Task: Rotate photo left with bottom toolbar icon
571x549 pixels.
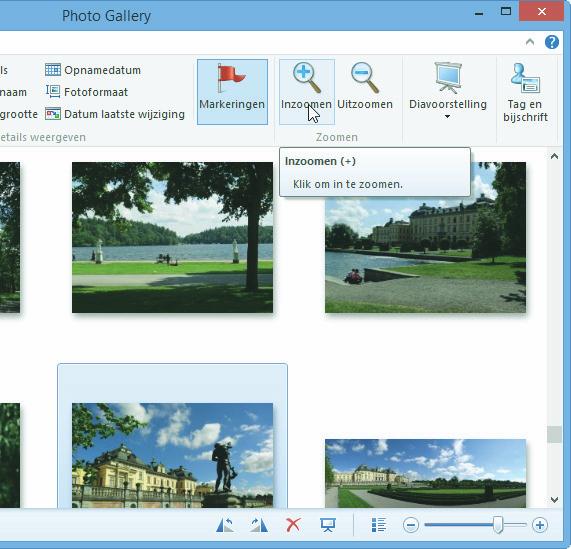Action: pos(225,525)
